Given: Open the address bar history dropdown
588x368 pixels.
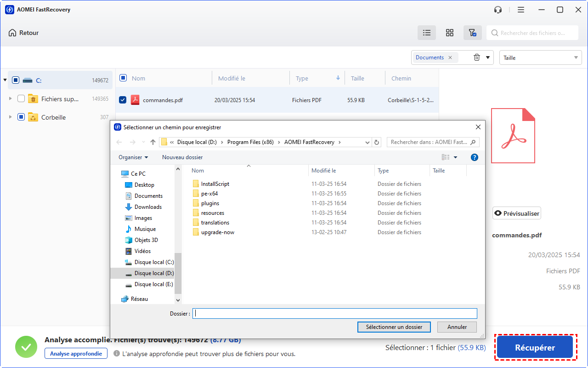Looking at the screenshot, I should [x=367, y=143].
